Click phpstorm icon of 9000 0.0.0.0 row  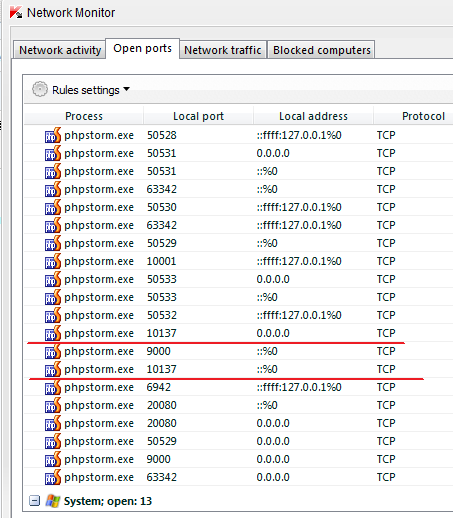pos(53,459)
